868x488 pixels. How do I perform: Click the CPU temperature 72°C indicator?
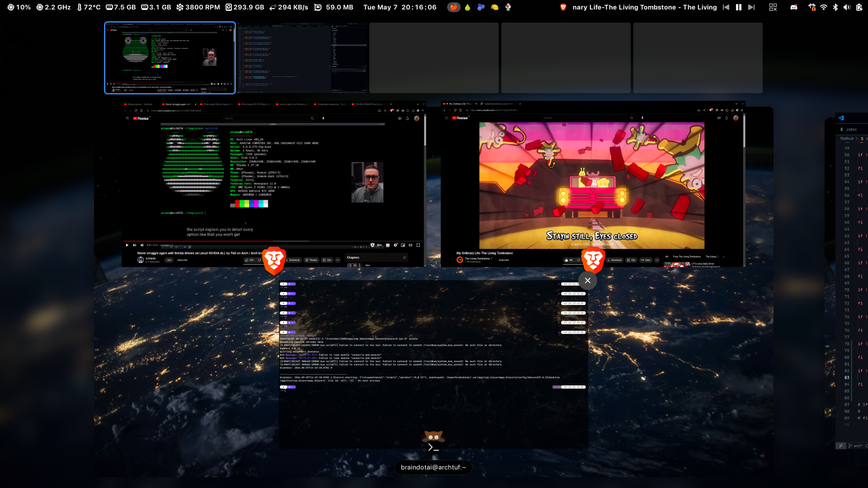click(89, 7)
